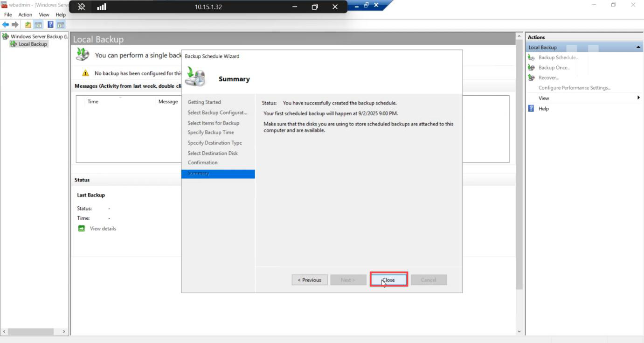Viewport: 644px width, 343px height.
Task: Click the console tree horizontal scrollbar
Action: point(30,331)
